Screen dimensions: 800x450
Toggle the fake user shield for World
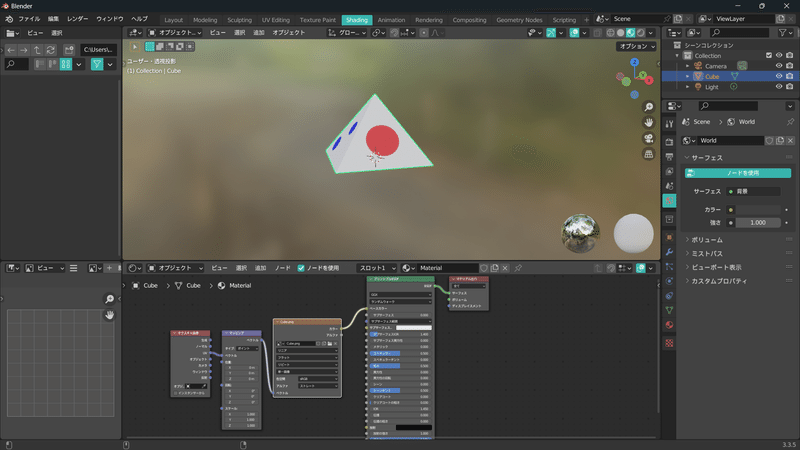769,140
